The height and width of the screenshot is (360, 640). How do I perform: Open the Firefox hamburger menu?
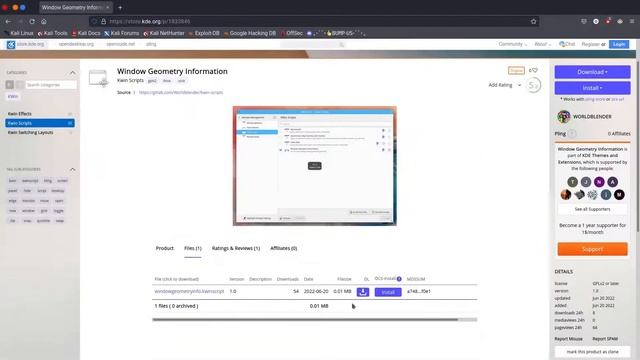coord(631,21)
